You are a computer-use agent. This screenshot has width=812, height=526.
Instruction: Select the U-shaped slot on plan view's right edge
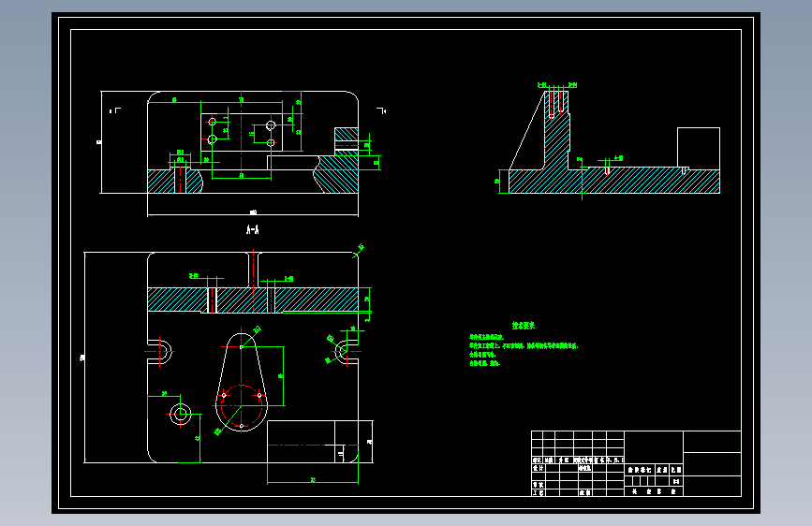(x=347, y=352)
